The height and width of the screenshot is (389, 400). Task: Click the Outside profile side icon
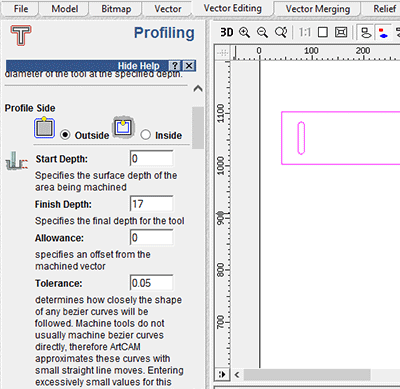[x=44, y=128]
